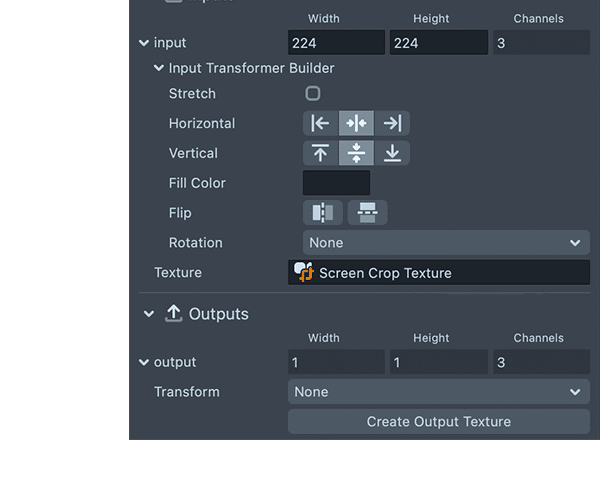Collapse the Outputs section
Image resolution: width=600 pixels, height=489 pixels.
149,314
